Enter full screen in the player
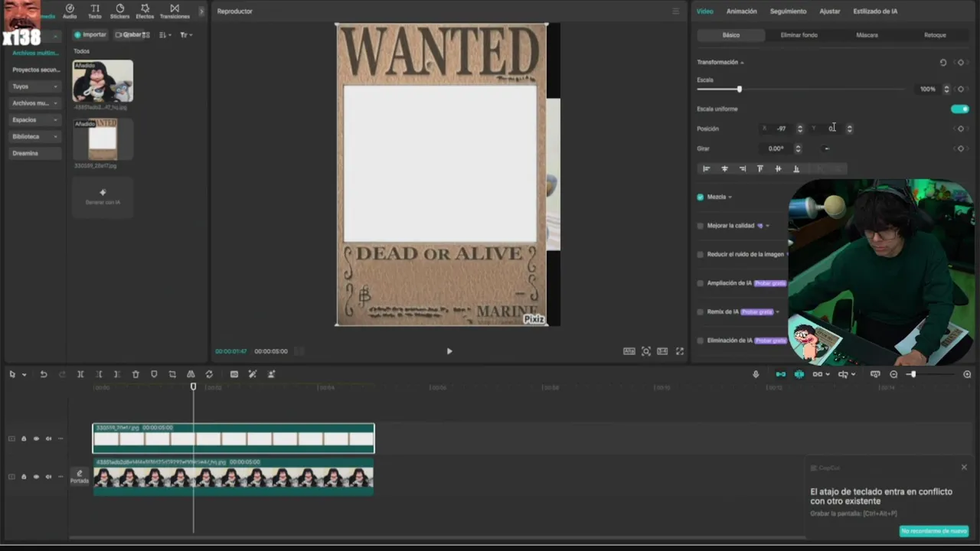 [679, 351]
